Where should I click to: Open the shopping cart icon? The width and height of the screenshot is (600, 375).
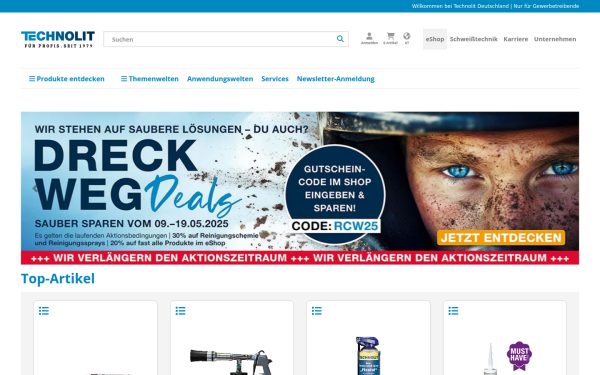click(390, 38)
